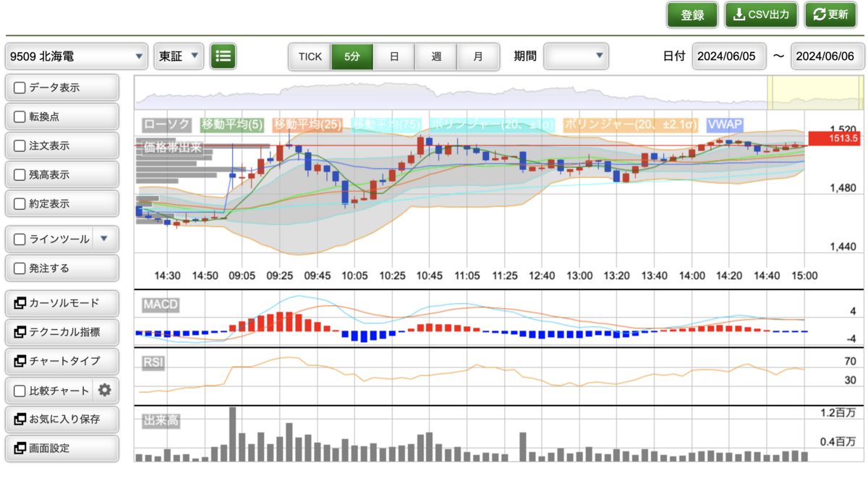Select the TICK interval tab
Image resolution: width=868 pixels, height=481 pixels.
coord(310,56)
